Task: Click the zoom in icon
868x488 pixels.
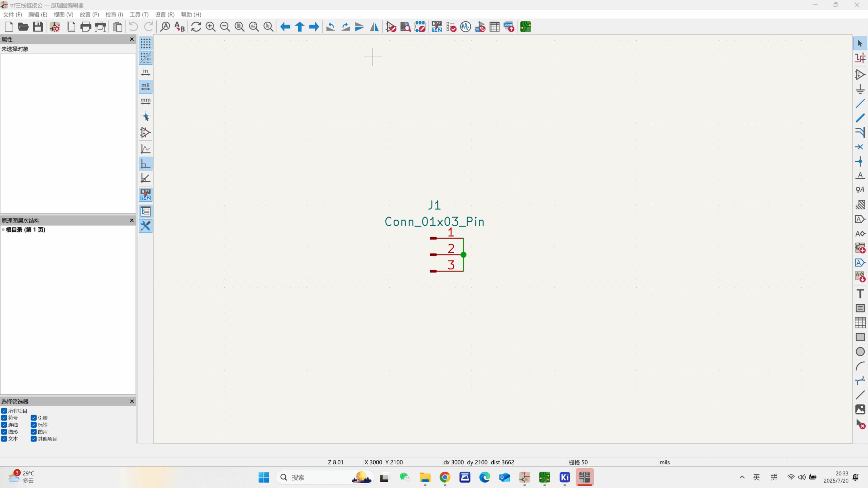Action: click(211, 27)
